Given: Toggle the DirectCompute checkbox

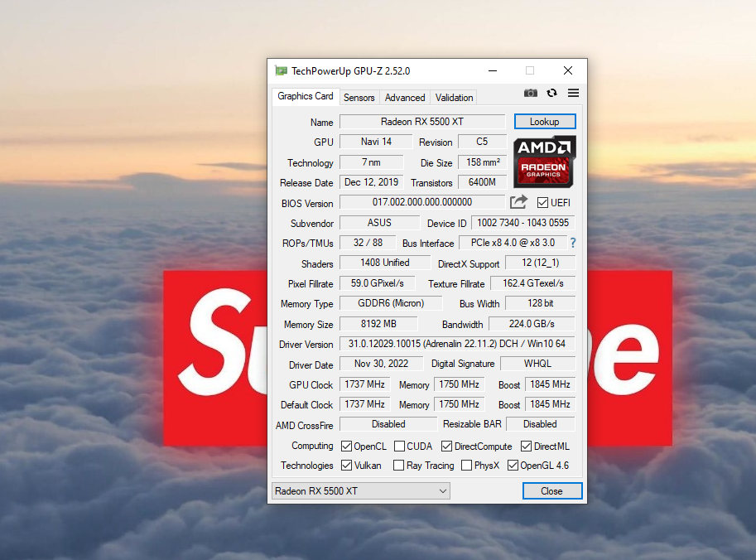Looking at the screenshot, I should coord(446,447).
